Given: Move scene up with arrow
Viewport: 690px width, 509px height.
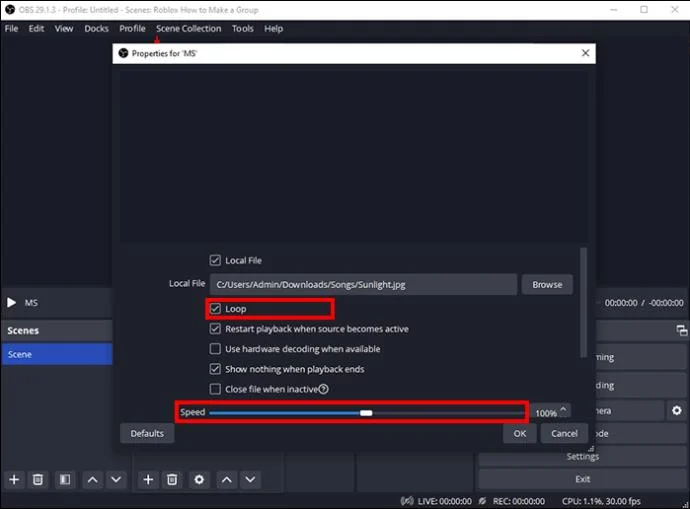Looking at the screenshot, I should point(92,480).
